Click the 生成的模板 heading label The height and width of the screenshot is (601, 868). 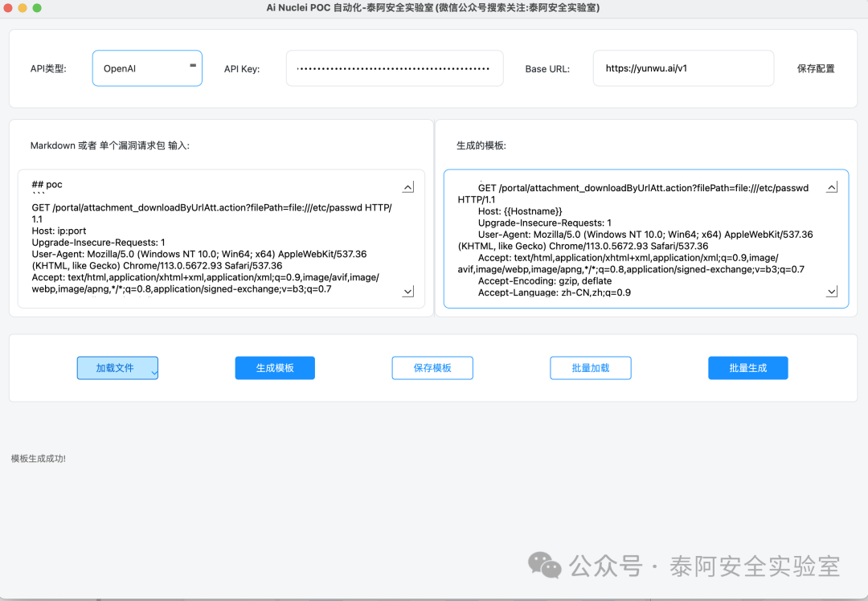481,145
